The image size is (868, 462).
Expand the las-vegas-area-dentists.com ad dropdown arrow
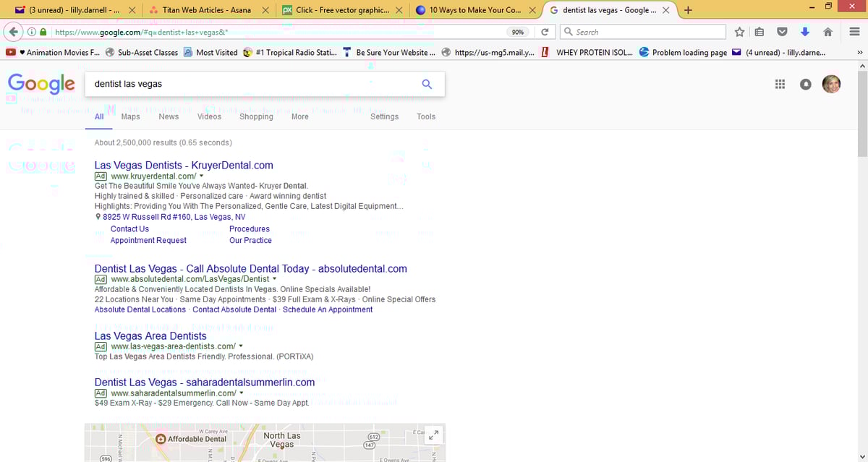click(x=241, y=346)
